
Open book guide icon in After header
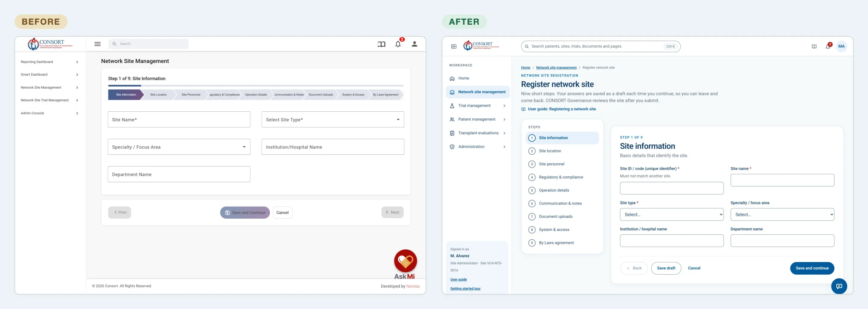(x=814, y=46)
